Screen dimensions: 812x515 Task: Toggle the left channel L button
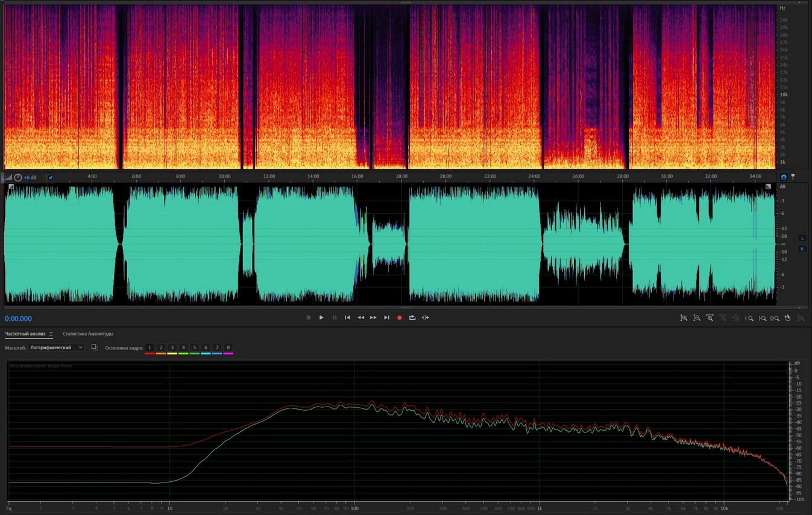click(802, 238)
